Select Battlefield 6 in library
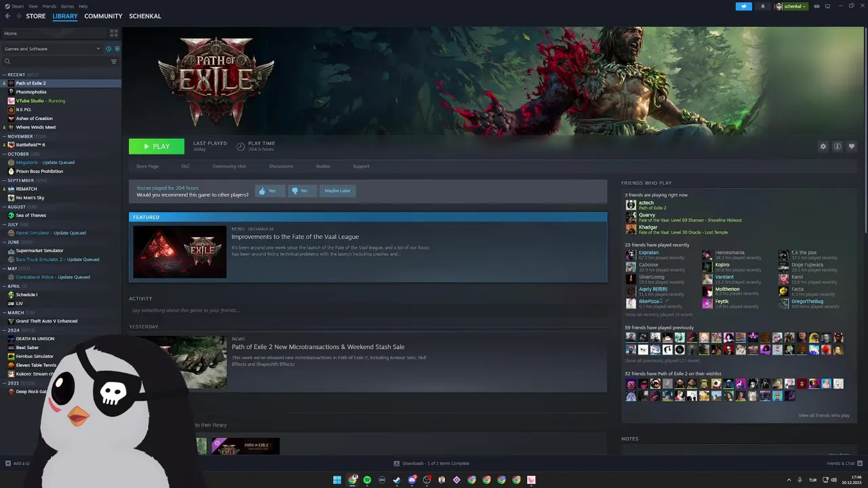This screenshot has width=868, height=488. (x=31, y=145)
